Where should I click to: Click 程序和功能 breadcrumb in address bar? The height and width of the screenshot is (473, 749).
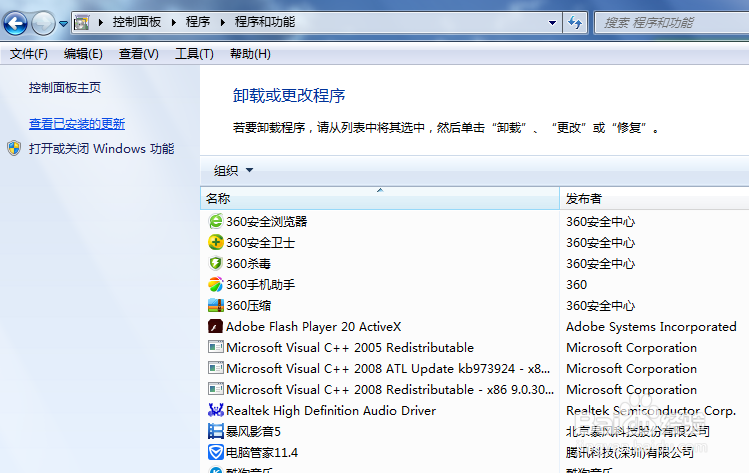coord(265,22)
